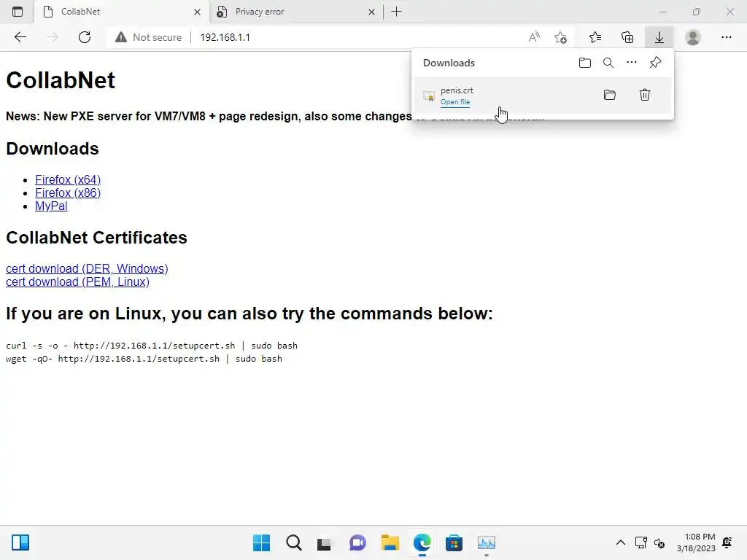Open File Explorer from taskbar

coord(390,542)
